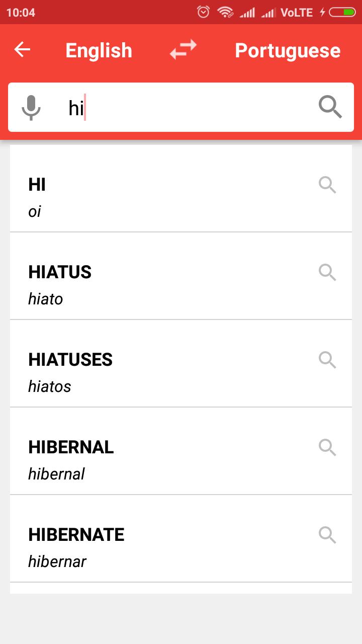Tap the microphone voice input icon
362x644 pixels.
[31, 107]
